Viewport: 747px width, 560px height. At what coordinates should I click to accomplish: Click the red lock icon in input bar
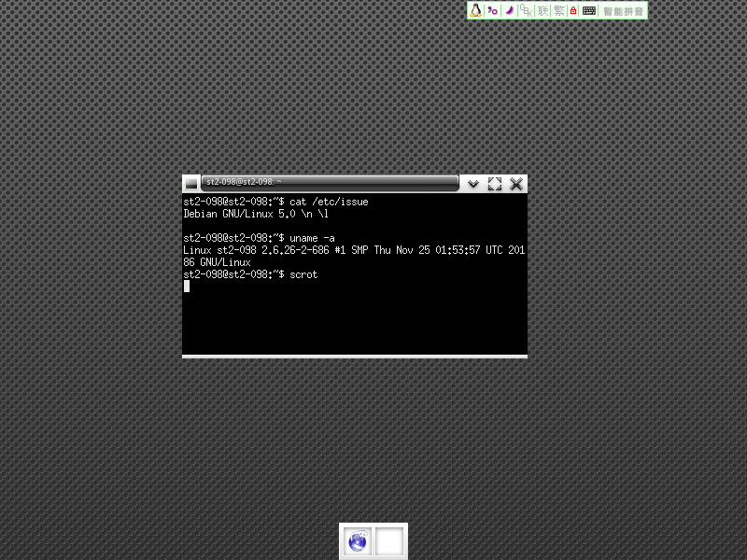click(573, 10)
